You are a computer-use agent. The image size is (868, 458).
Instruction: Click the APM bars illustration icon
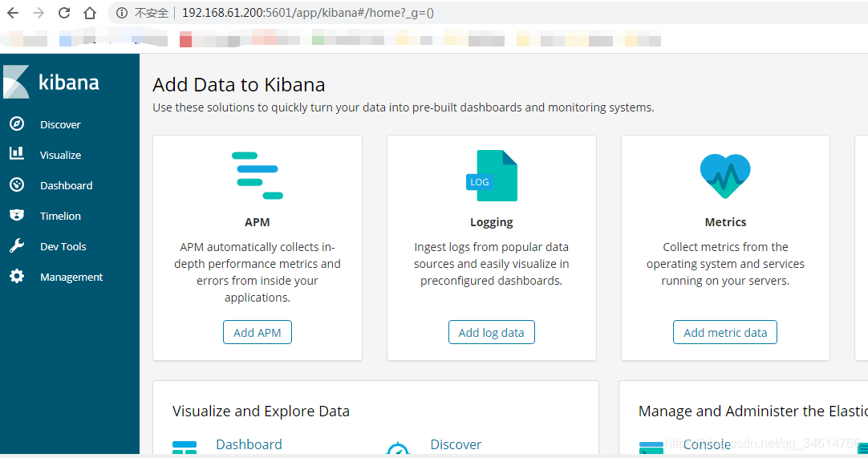258,175
